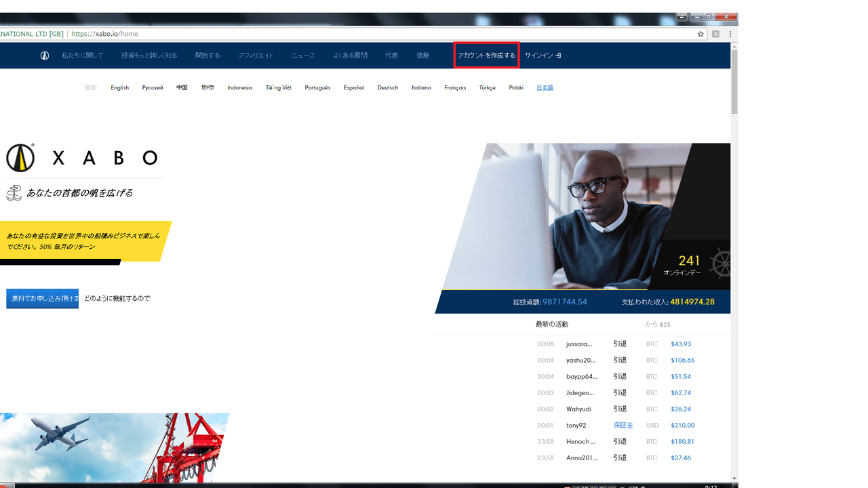Click the $43.93 amount
The height and width of the screenshot is (488, 868).
pos(681,344)
